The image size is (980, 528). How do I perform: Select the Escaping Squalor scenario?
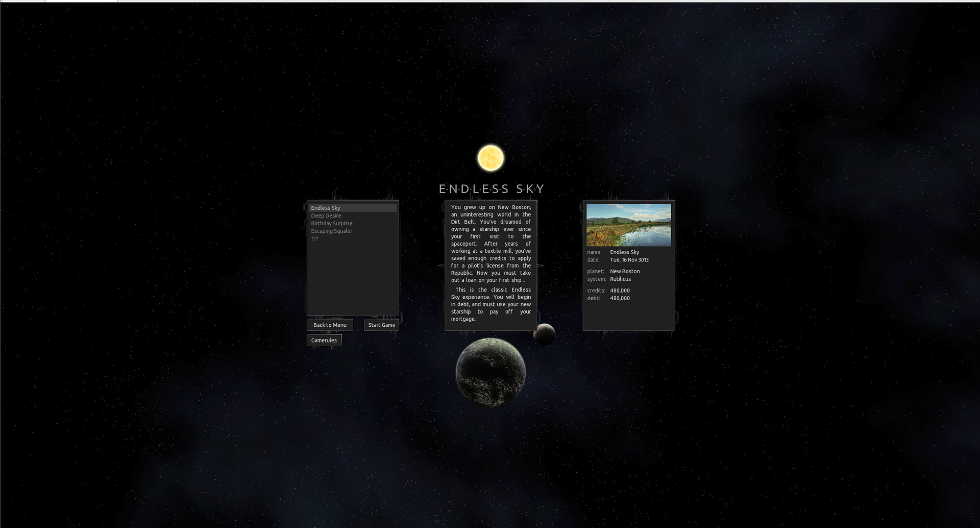point(332,231)
